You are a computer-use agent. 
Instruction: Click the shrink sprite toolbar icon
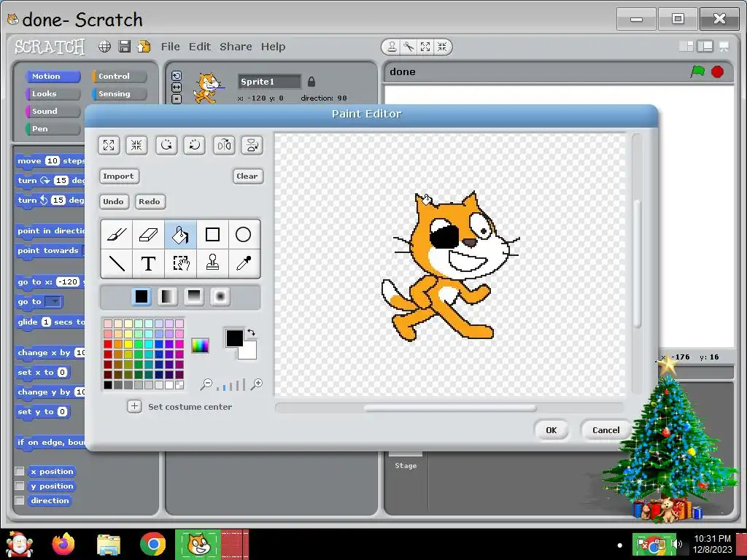pos(442,47)
